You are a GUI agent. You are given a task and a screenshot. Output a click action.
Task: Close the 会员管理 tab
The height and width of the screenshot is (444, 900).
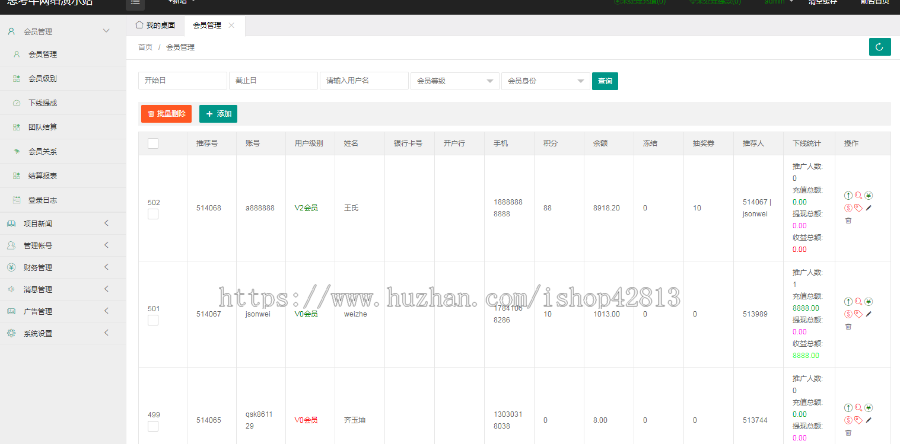click(231, 26)
